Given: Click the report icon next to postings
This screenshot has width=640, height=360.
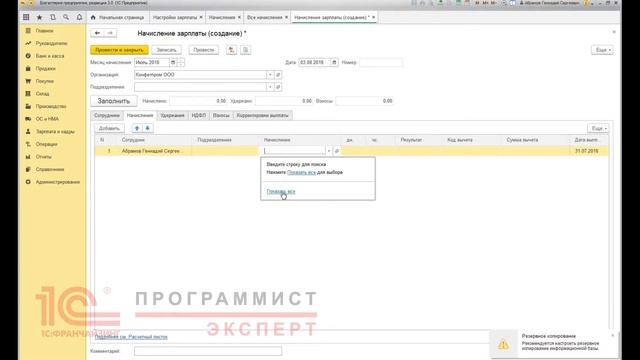Looking at the screenshot, I should (245, 50).
